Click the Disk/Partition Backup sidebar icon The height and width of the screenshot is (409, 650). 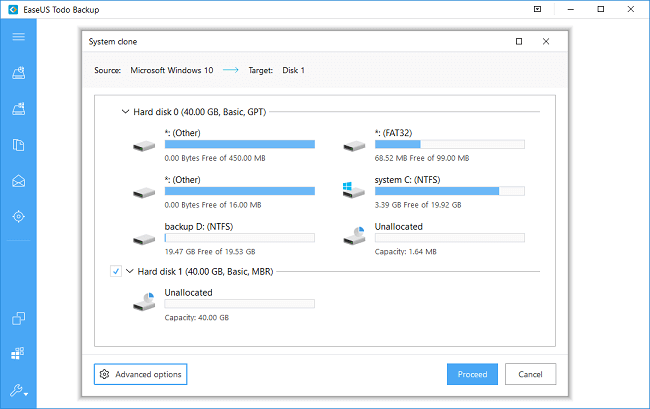18,72
